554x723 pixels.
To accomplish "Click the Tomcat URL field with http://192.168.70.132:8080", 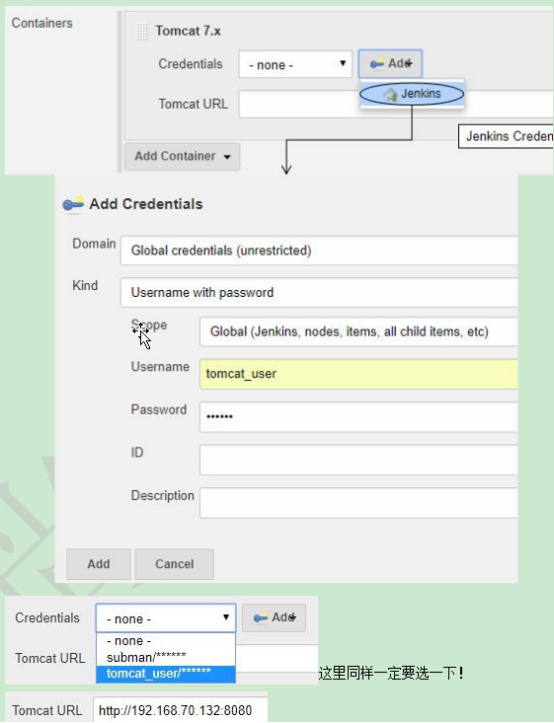I will [180, 710].
